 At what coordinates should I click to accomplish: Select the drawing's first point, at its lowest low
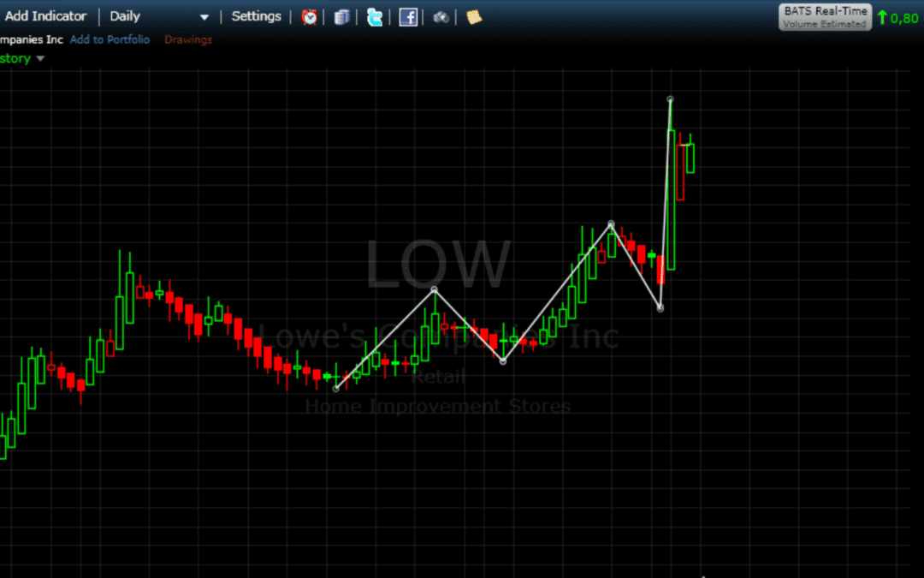[x=336, y=389]
